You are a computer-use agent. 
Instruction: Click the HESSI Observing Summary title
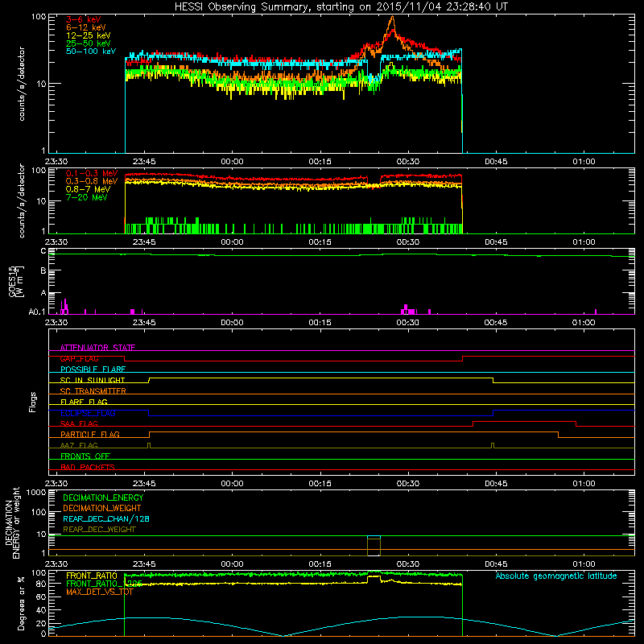click(341, 7)
